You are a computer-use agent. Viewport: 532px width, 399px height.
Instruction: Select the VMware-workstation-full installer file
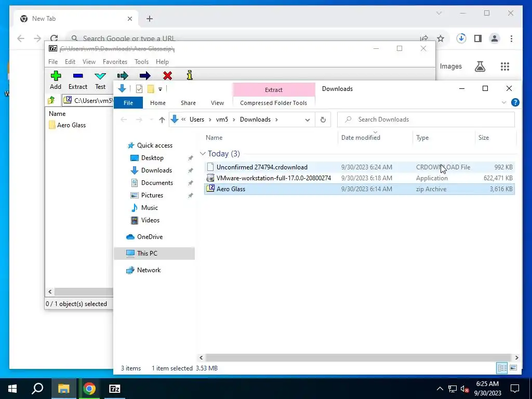tap(360, 178)
